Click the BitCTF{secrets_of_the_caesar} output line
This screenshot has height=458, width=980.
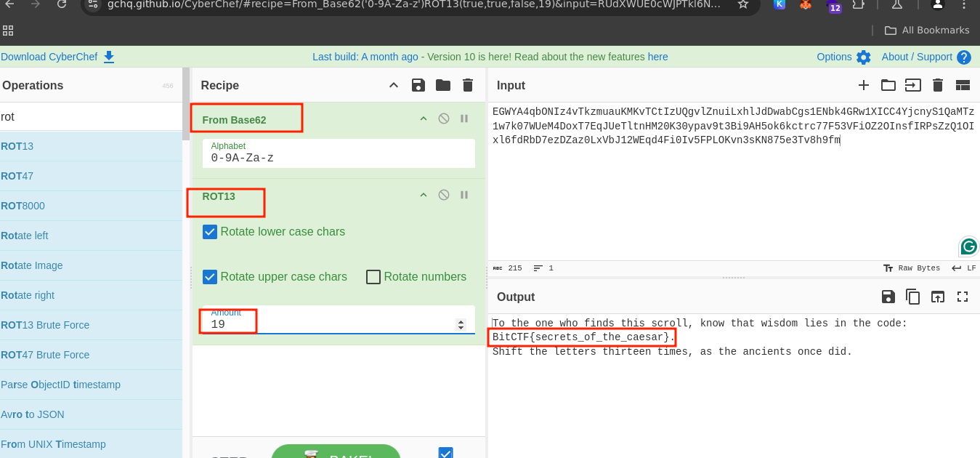584,337
